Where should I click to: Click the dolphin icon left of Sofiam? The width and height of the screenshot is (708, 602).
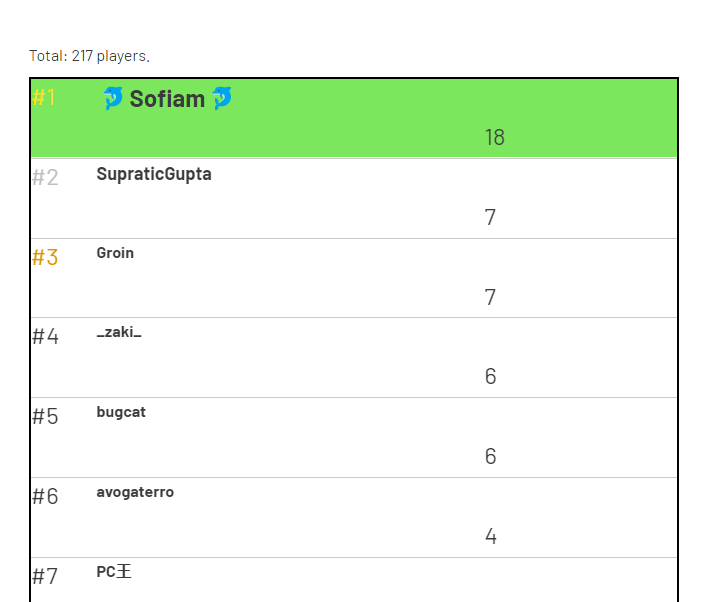[x=113, y=98]
